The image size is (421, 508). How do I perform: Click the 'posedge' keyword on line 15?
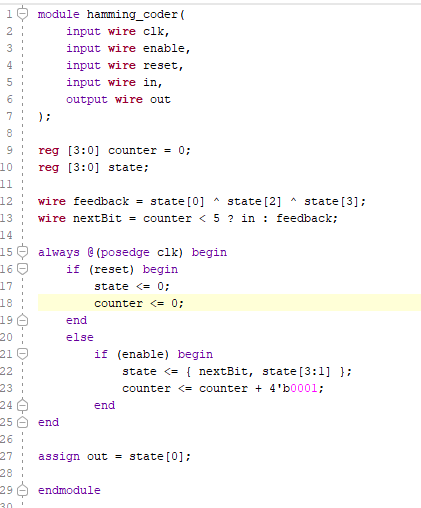pyautogui.click(x=125, y=252)
